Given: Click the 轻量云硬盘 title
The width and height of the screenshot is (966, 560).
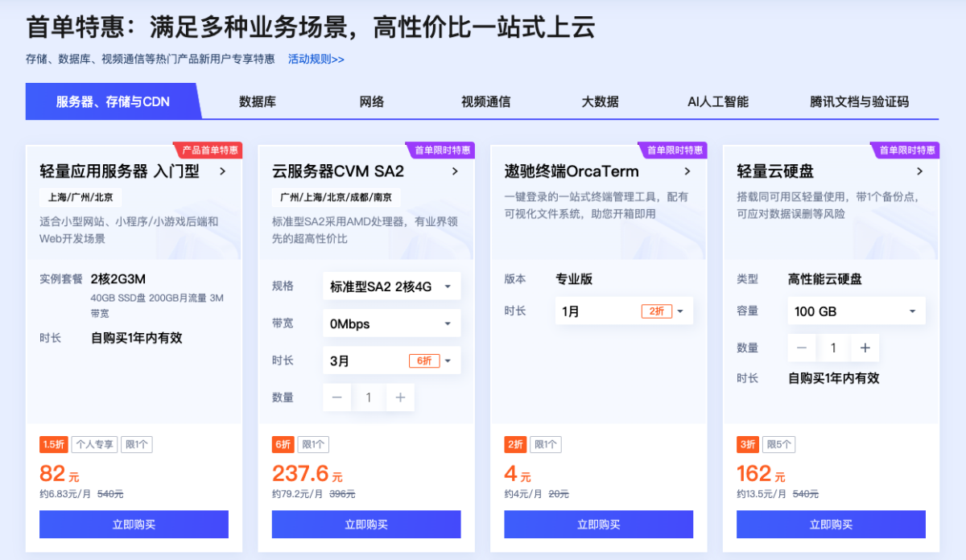Looking at the screenshot, I should tap(775, 171).
